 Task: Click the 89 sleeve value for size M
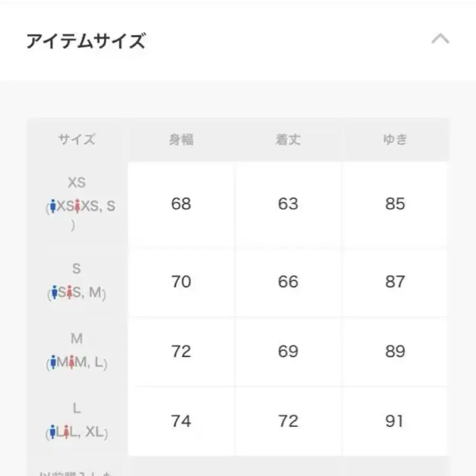tap(395, 352)
